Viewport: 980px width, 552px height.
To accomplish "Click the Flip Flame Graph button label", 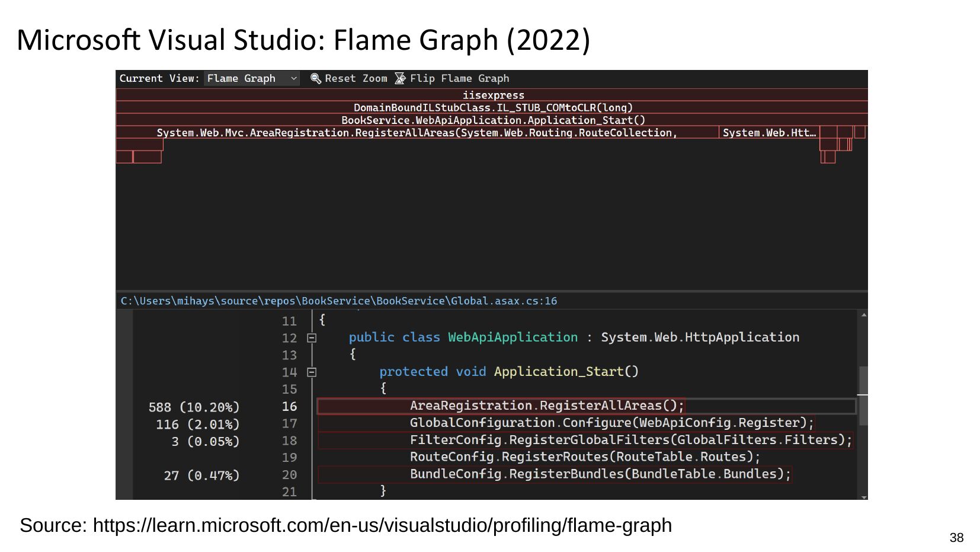I will click(459, 78).
